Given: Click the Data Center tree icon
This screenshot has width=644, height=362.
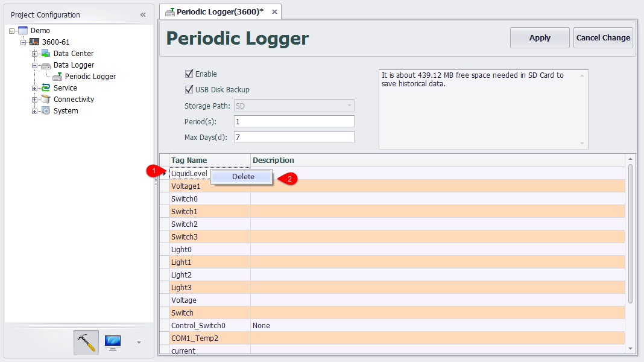Looking at the screenshot, I should [x=46, y=54].
